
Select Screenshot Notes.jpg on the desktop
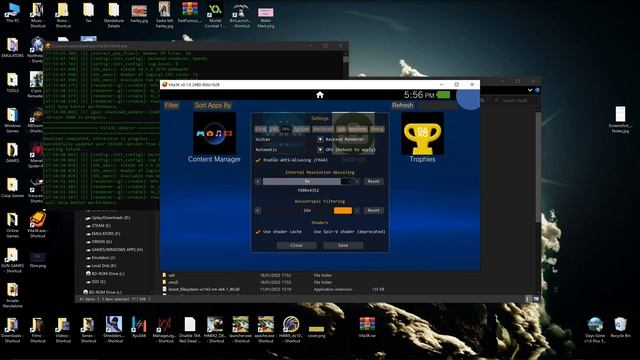[620, 120]
